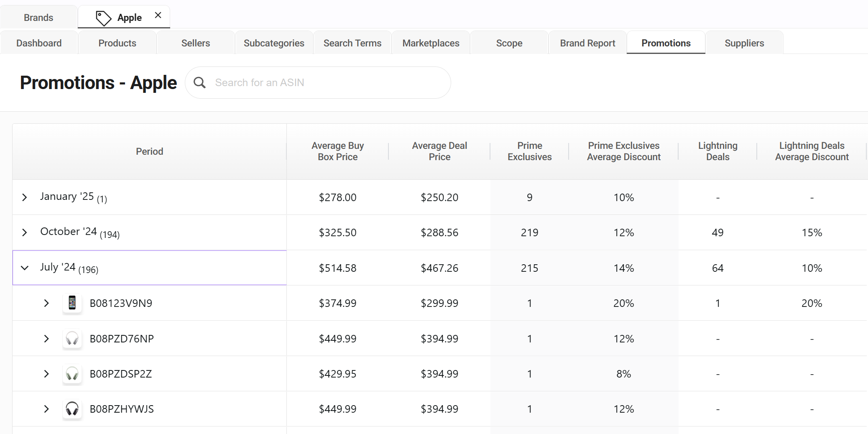Viewport: 868px width, 434px height.
Task: Click ASIN text B08PZD76NP
Action: tap(122, 339)
